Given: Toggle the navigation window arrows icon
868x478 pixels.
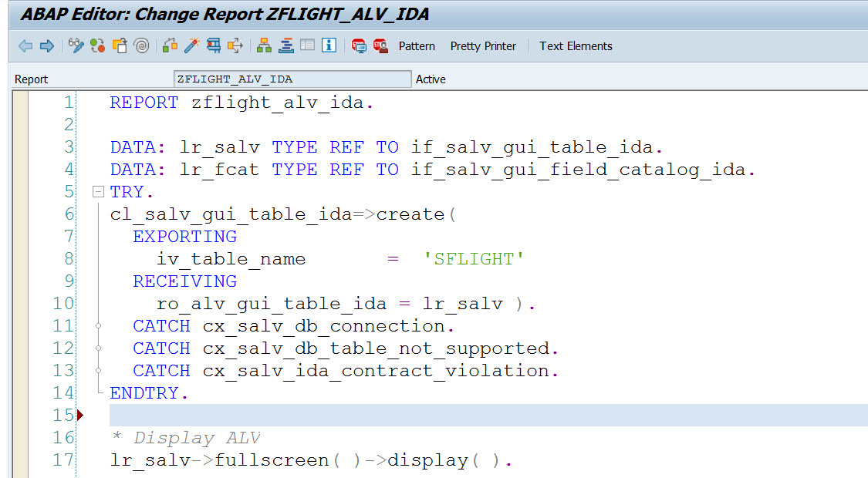Looking at the screenshot, I should 235,45.
